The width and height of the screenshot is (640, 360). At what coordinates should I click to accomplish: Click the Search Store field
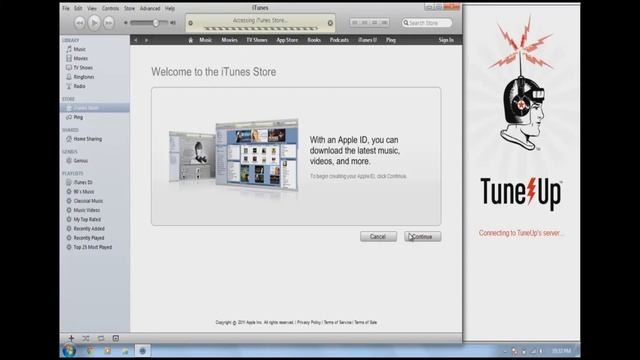pos(427,23)
